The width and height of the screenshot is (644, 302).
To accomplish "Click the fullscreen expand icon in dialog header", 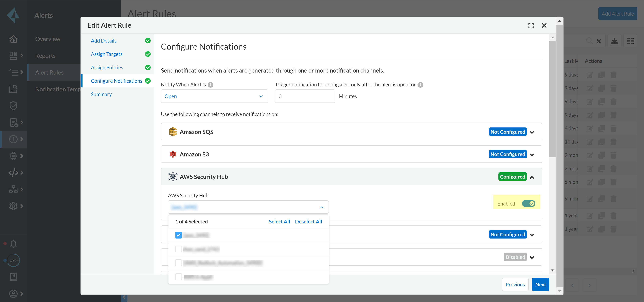I will point(531,26).
